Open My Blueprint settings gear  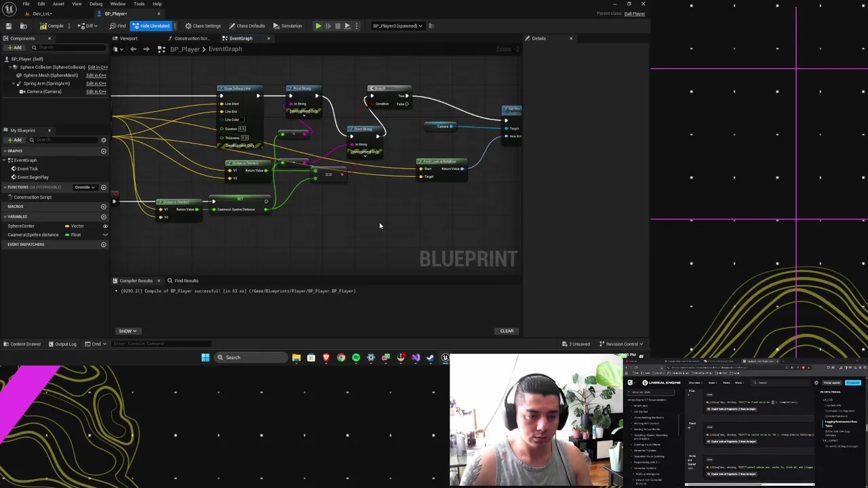tap(104, 140)
